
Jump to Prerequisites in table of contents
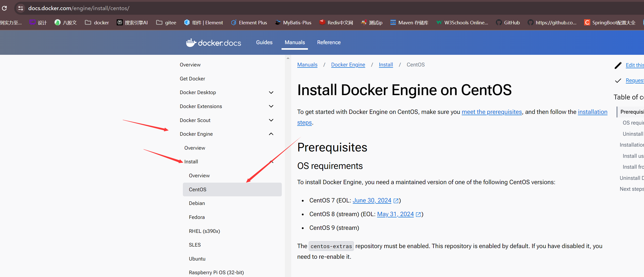tap(632, 112)
